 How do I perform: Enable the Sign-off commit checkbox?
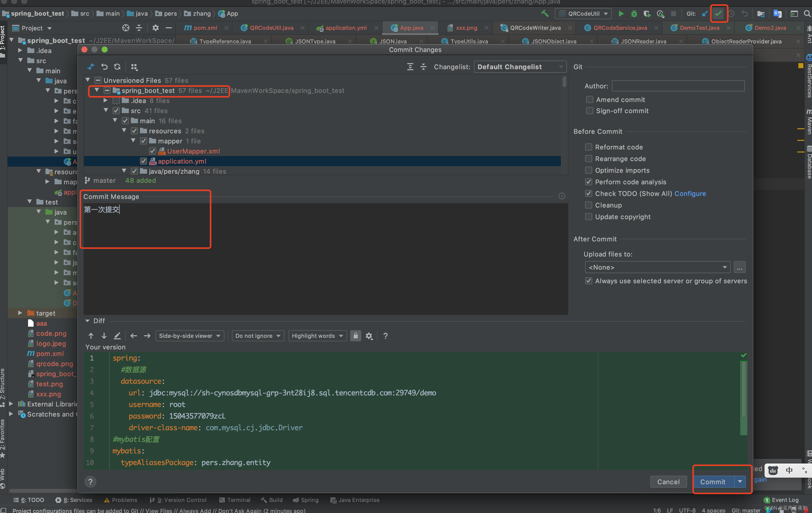click(589, 111)
